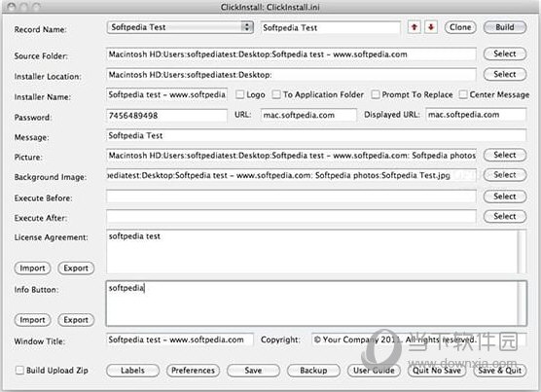
Task: Click the License Agreement text area
Action: tap(312, 251)
